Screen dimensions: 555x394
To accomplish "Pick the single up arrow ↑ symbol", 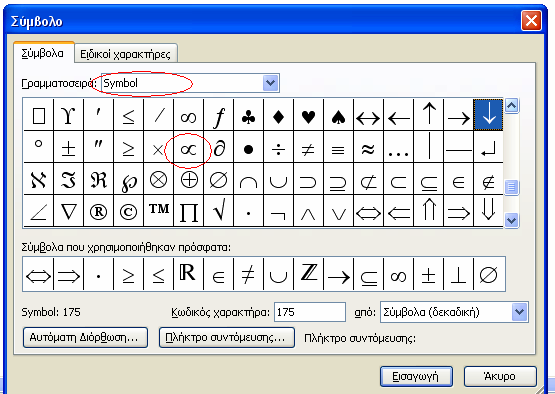I will pos(429,115).
